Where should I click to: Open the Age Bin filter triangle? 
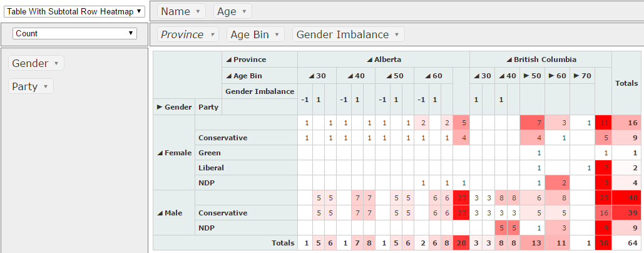[277, 35]
